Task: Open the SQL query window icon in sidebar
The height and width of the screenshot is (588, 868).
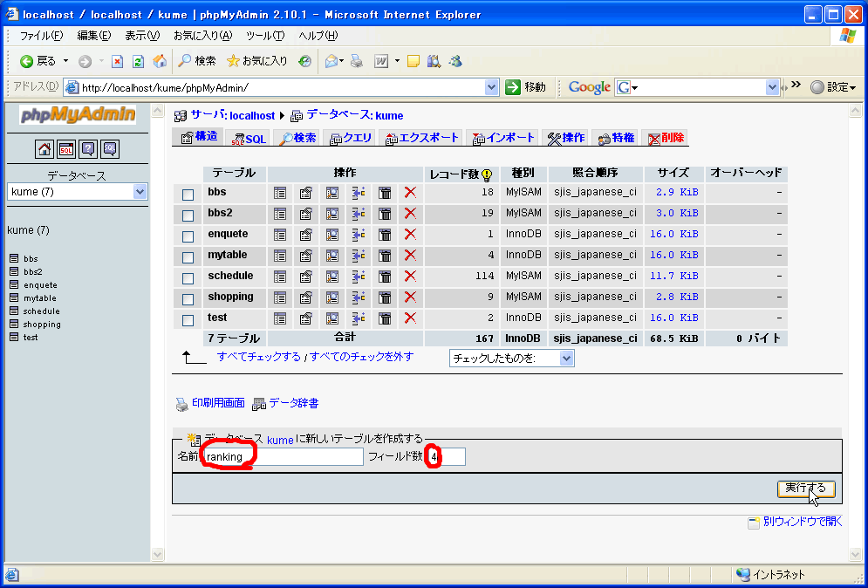Action: (x=66, y=148)
